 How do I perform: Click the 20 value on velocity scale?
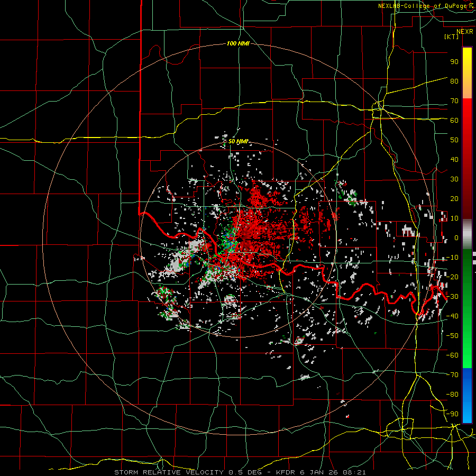click(454, 199)
